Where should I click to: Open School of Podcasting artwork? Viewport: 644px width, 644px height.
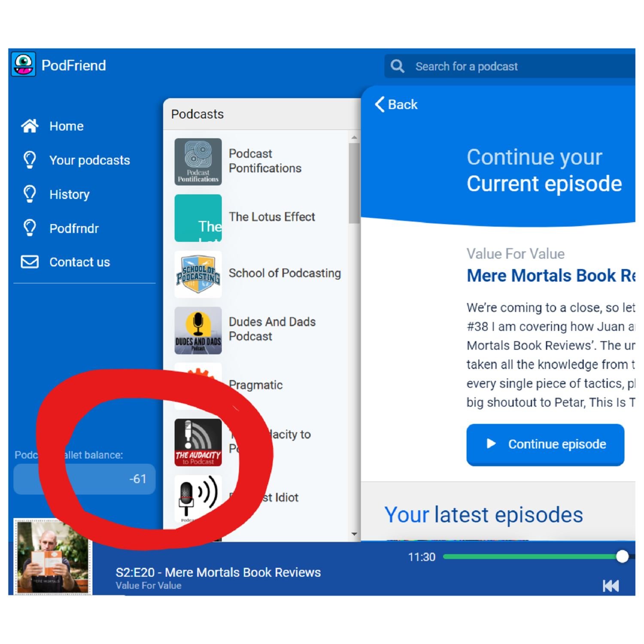pos(198,274)
